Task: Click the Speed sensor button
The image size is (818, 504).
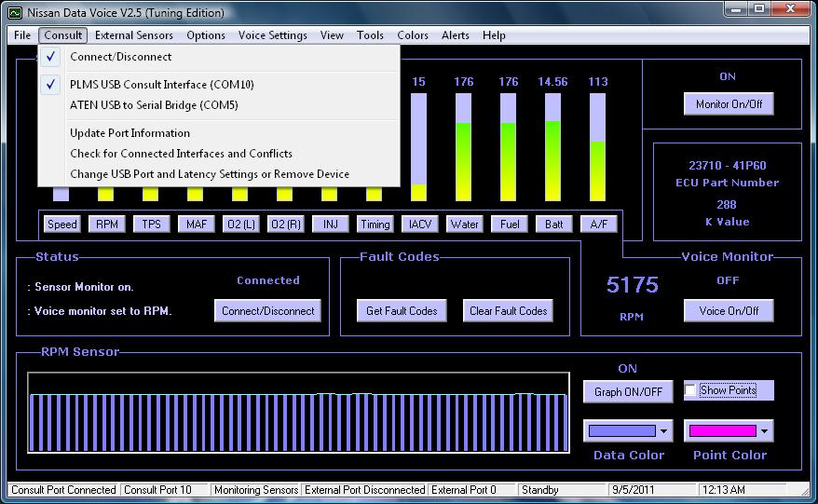Action: pos(62,225)
